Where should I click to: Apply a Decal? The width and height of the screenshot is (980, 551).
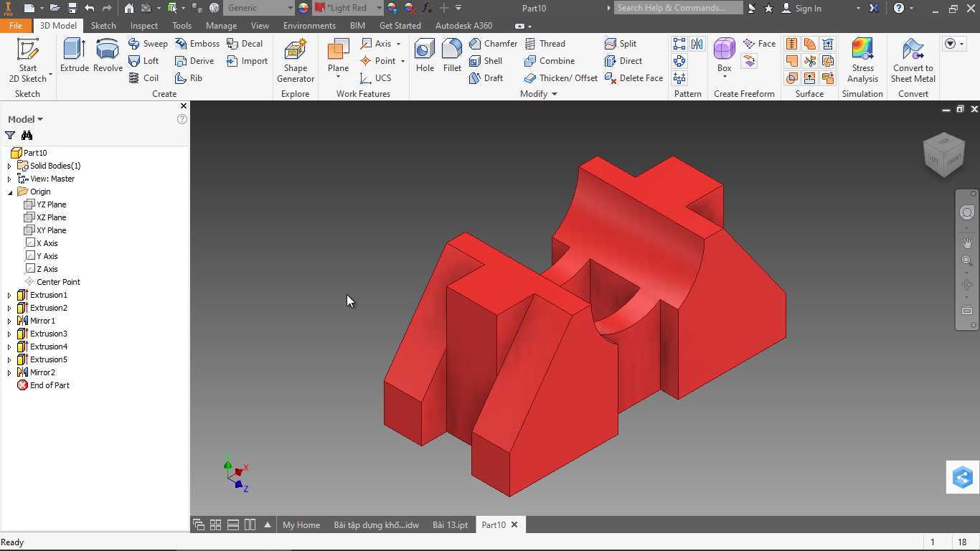pyautogui.click(x=245, y=44)
